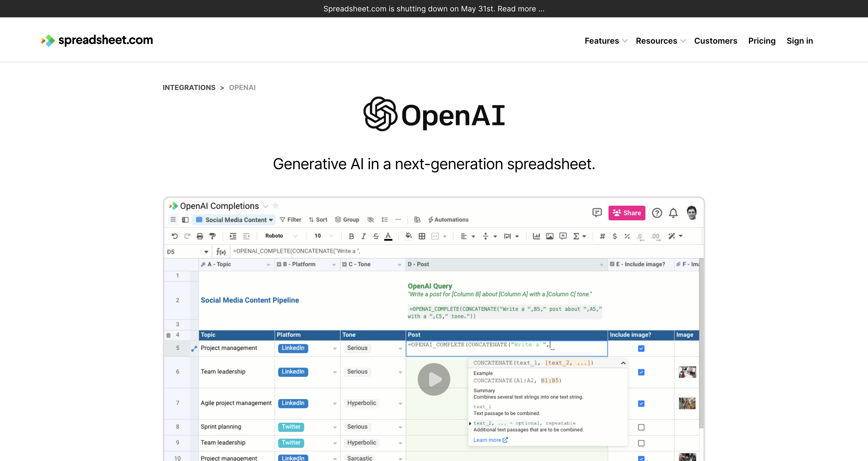The width and height of the screenshot is (868, 461).
Task: Open the Roboto font dropdown
Action: 282,236
